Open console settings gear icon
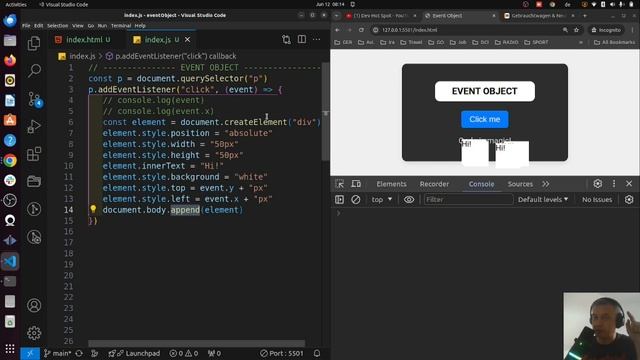 click(629, 200)
